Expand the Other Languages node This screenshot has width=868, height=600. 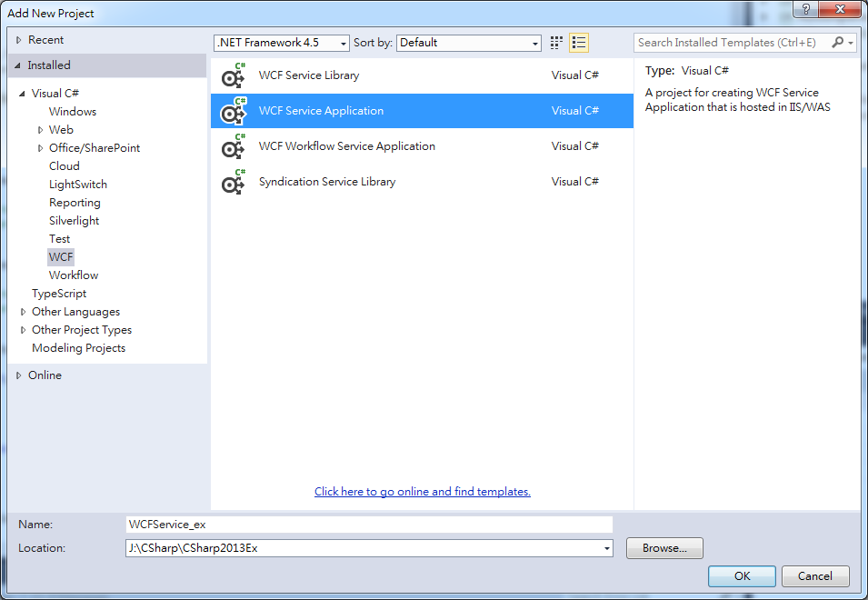23,312
